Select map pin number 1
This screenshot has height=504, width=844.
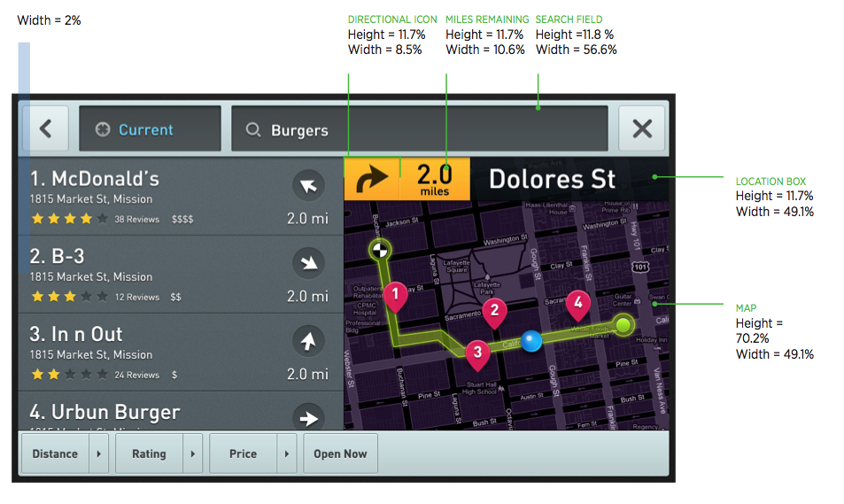pyautogui.click(x=395, y=296)
